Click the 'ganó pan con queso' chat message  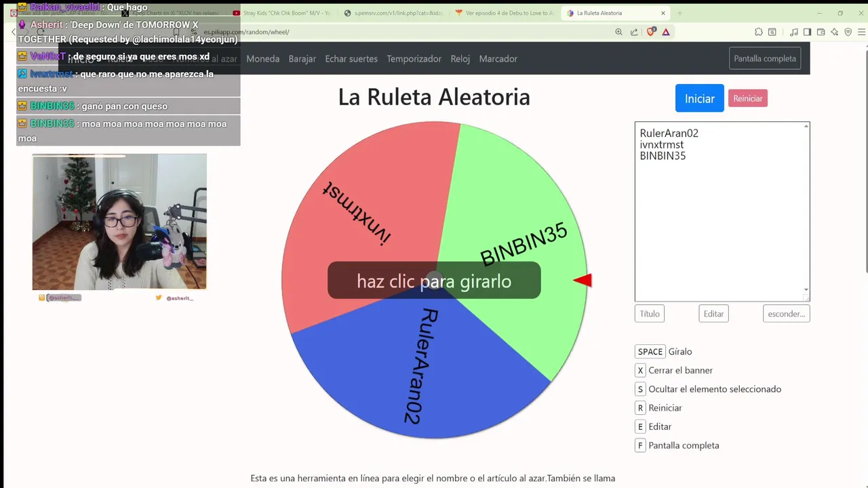click(128, 106)
